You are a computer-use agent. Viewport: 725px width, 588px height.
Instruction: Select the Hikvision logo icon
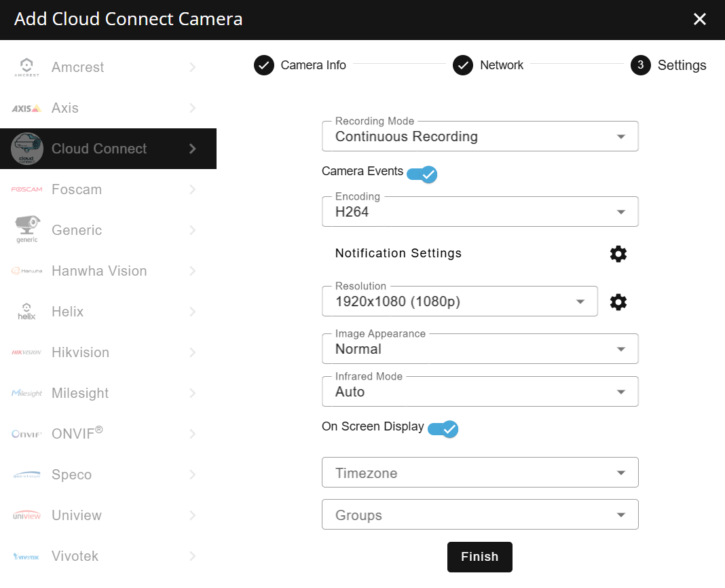(x=26, y=352)
